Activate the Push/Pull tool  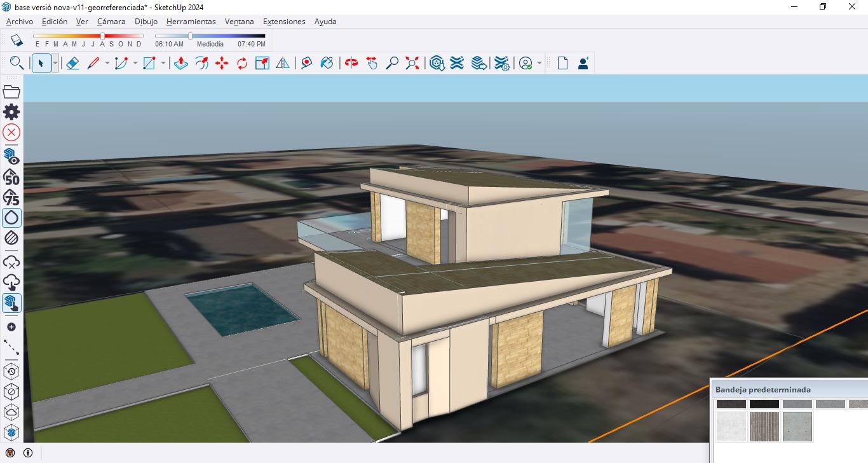pyautogui.click(x=181, y=63)
